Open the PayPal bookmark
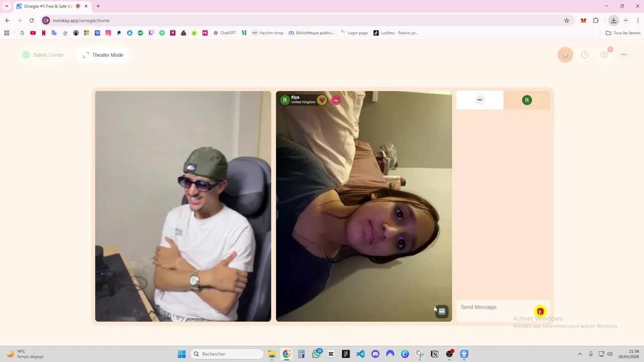 (119, 33)
